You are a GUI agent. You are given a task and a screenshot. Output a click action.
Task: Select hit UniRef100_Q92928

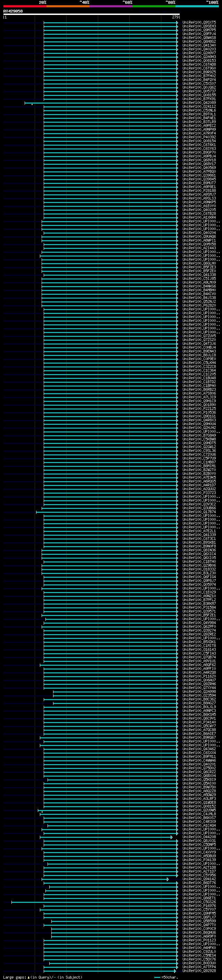click(199, 971)
